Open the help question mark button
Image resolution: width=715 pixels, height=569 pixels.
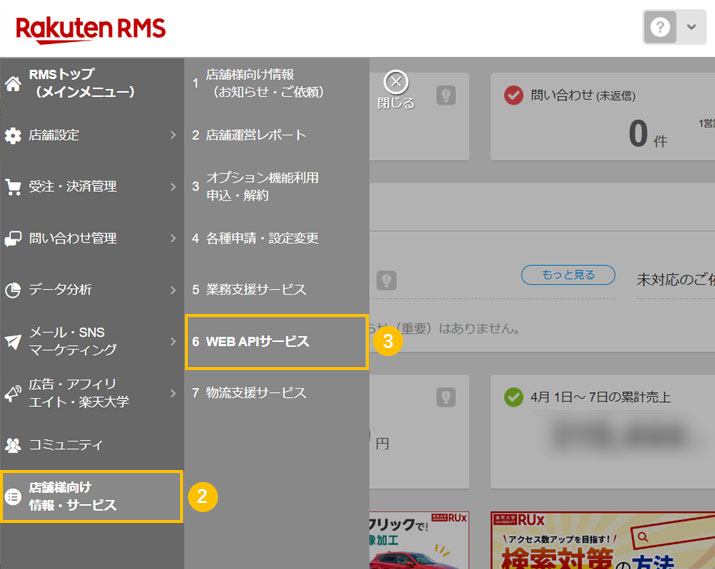tap(660, 28)
